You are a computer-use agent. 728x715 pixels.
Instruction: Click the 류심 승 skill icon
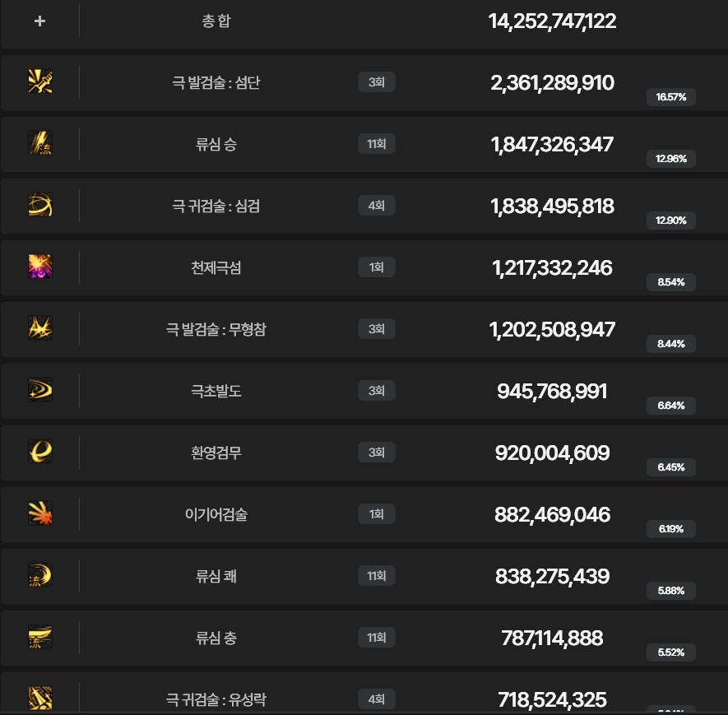click(x=40, y=143)
